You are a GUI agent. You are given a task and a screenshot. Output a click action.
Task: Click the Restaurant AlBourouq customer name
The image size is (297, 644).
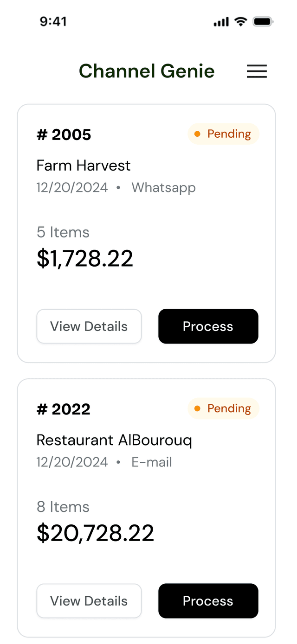coord(114,440)
